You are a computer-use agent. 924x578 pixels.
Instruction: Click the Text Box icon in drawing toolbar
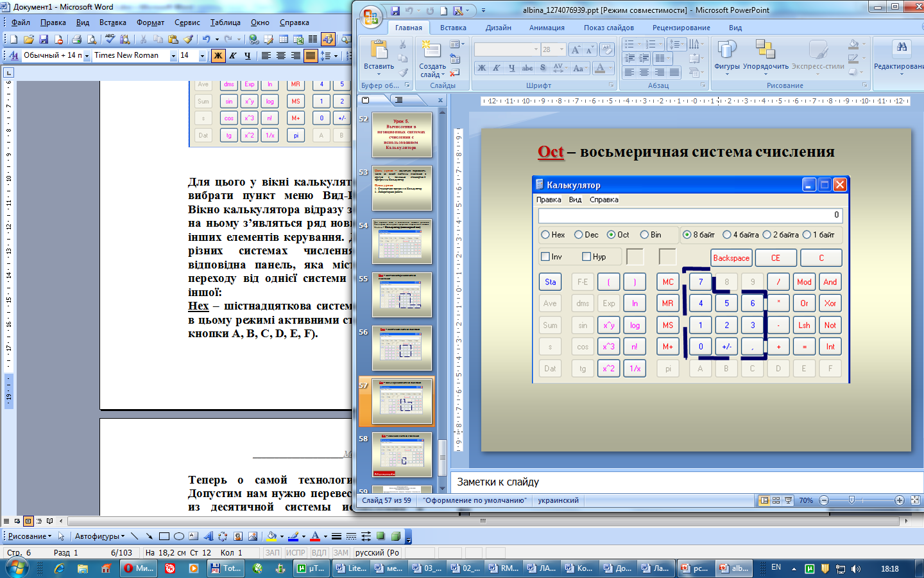194,536
